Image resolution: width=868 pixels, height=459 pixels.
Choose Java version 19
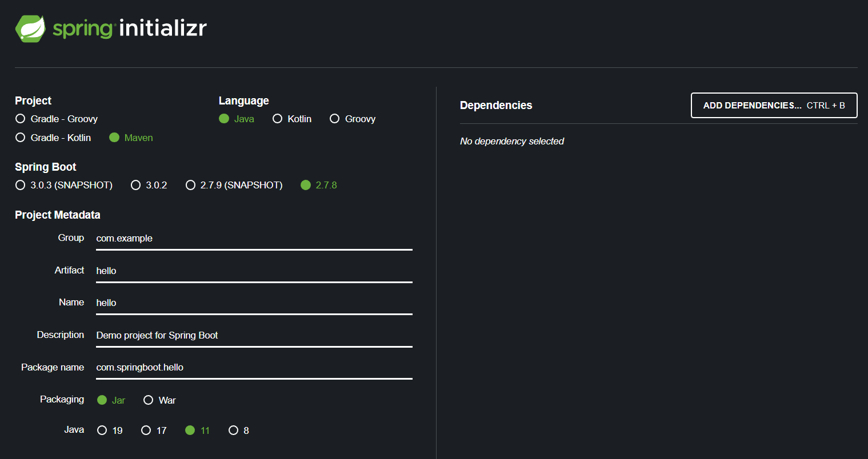pyautogui.click(x=110, y=430)
